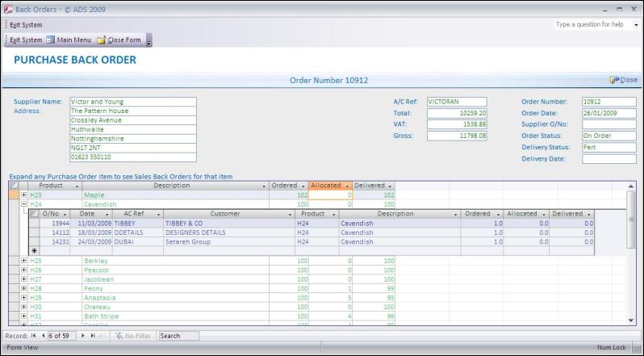This screenshot has height=356, width=644.
Task: Click the No Filter indicator
Action: point(133,335)
